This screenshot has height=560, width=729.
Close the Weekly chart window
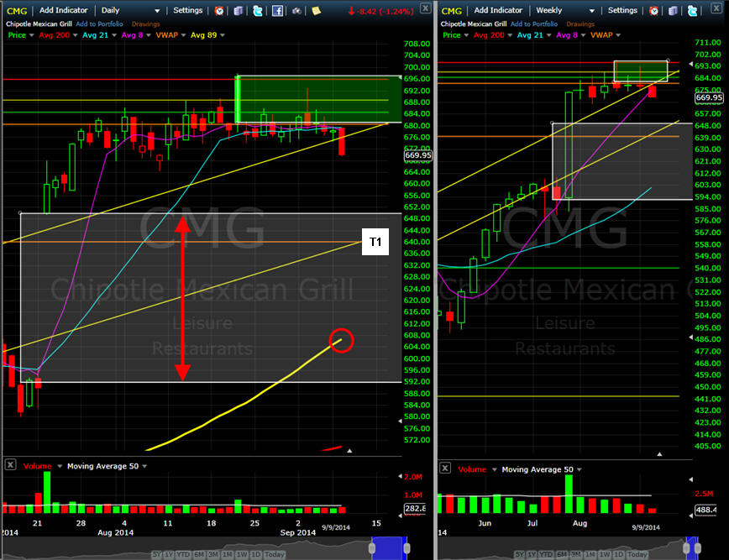(x=716, y=8)
